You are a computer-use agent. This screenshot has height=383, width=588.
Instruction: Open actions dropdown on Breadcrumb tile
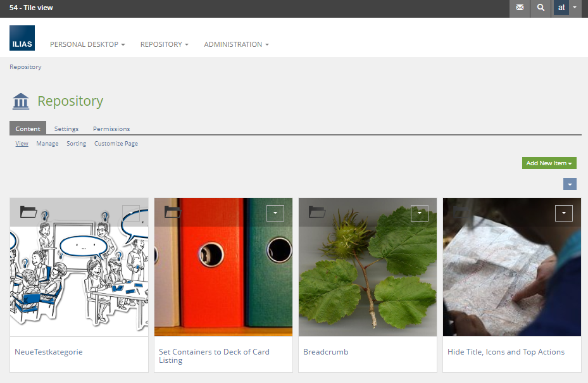pyautogui.click(x=419, y=213)
